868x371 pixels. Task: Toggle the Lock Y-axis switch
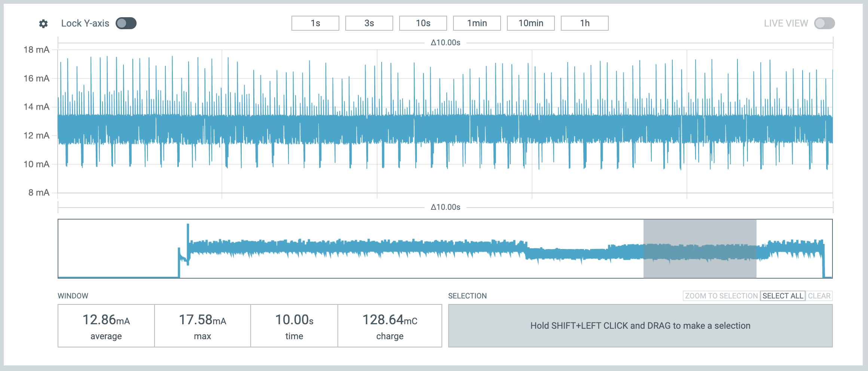[126, 23]
